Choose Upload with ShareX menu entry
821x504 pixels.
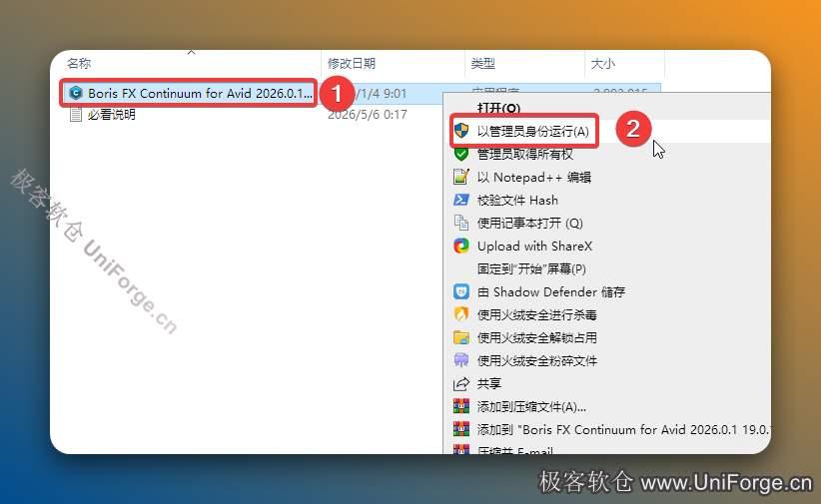pos(534,247)
